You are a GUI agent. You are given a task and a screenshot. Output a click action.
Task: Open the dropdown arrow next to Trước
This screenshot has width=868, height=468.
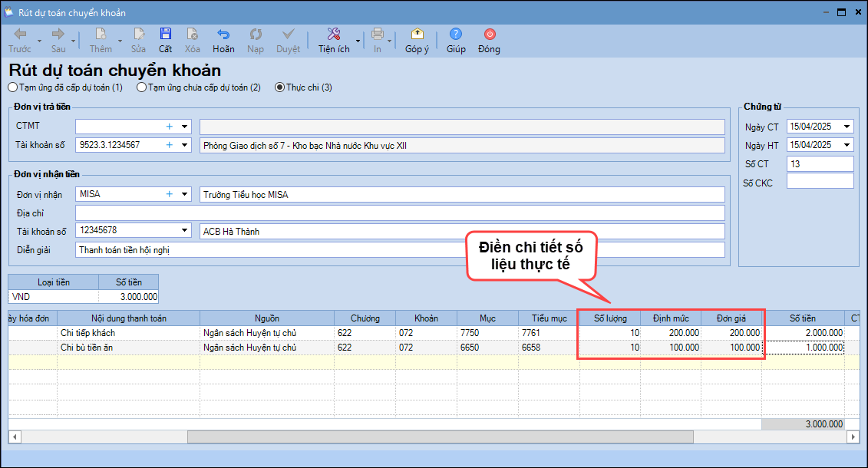coord(39,41)
